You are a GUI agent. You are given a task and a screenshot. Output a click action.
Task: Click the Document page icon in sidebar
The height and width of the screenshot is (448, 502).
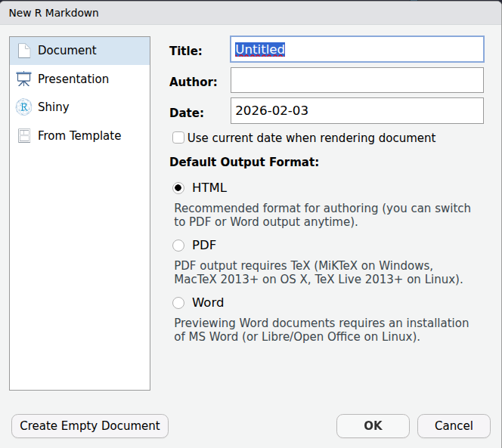pos(24,51)
